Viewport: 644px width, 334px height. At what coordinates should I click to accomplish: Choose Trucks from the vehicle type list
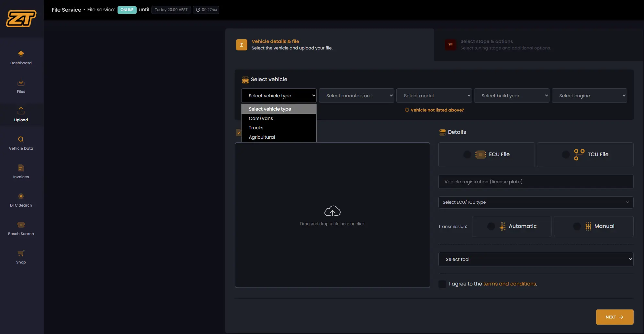279,128
